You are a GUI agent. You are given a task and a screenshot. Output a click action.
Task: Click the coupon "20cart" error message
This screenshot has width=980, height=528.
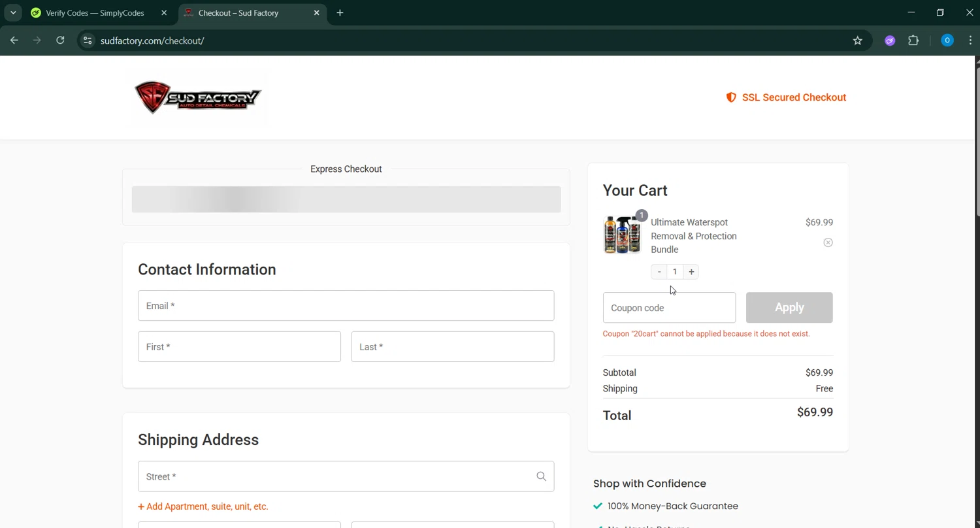point(706,334)
